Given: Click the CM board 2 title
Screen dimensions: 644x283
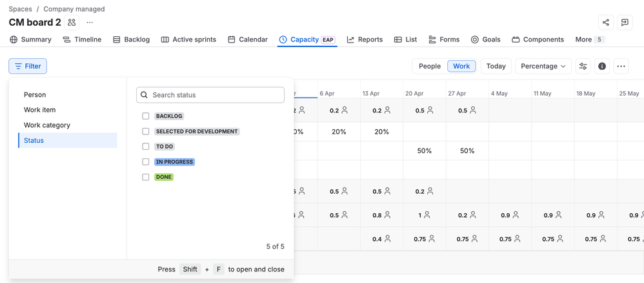Looking at the screenshot, I should (35, 22).
